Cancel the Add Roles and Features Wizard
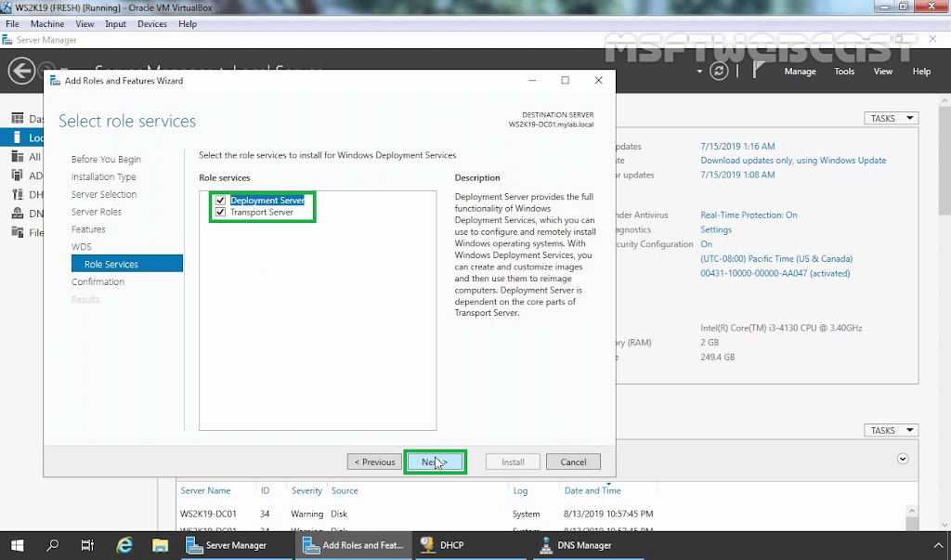 (573, 462)
